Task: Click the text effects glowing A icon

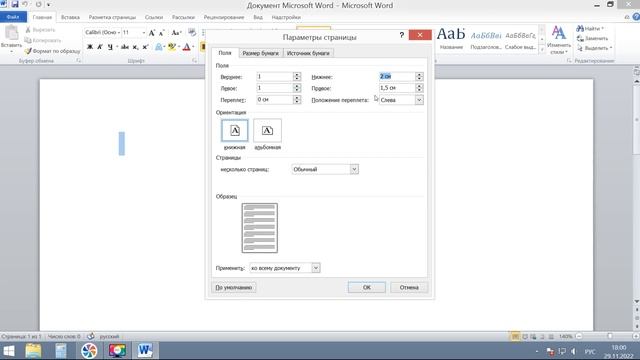Action: coord(159,47)
